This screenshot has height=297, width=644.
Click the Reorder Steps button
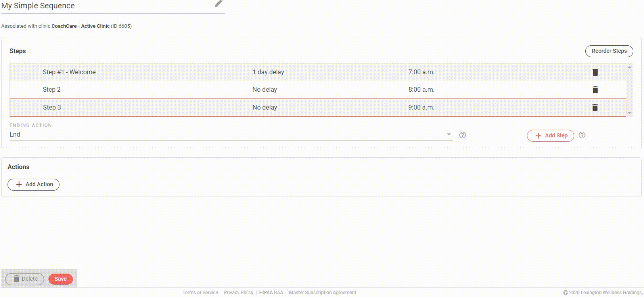click(x=609, y=51)
